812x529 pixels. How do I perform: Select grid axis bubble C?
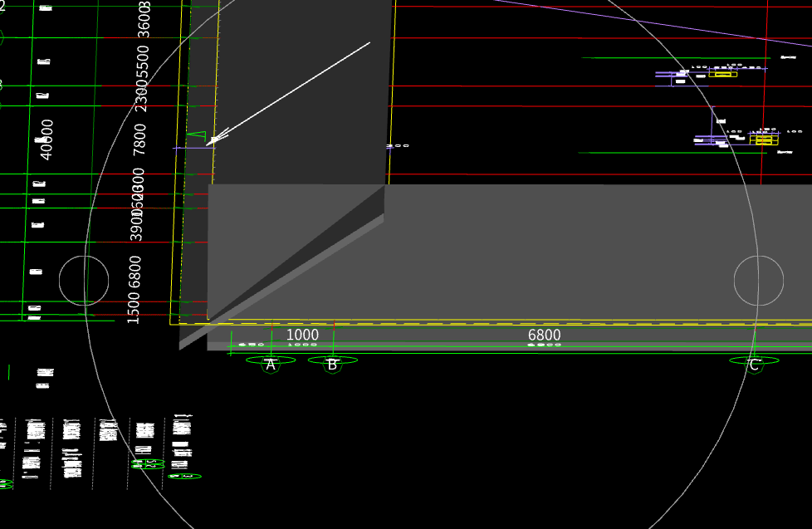click(x=754, y=365)
